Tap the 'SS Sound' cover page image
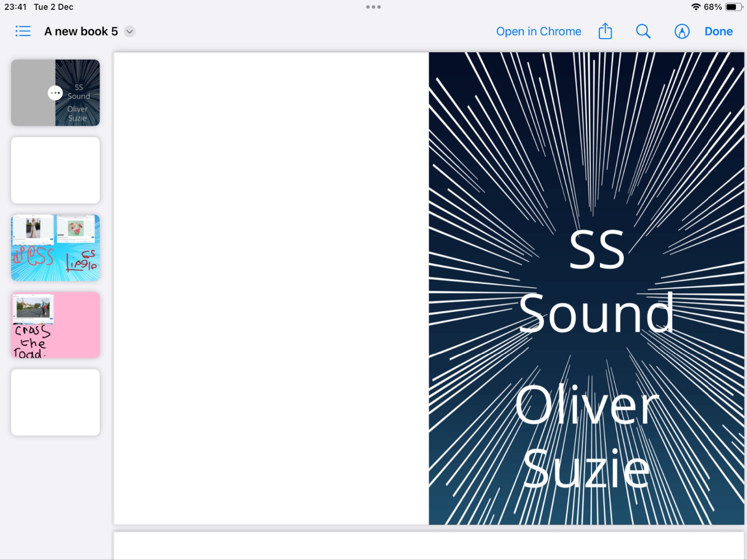747x560 pixels. (586, 288)
